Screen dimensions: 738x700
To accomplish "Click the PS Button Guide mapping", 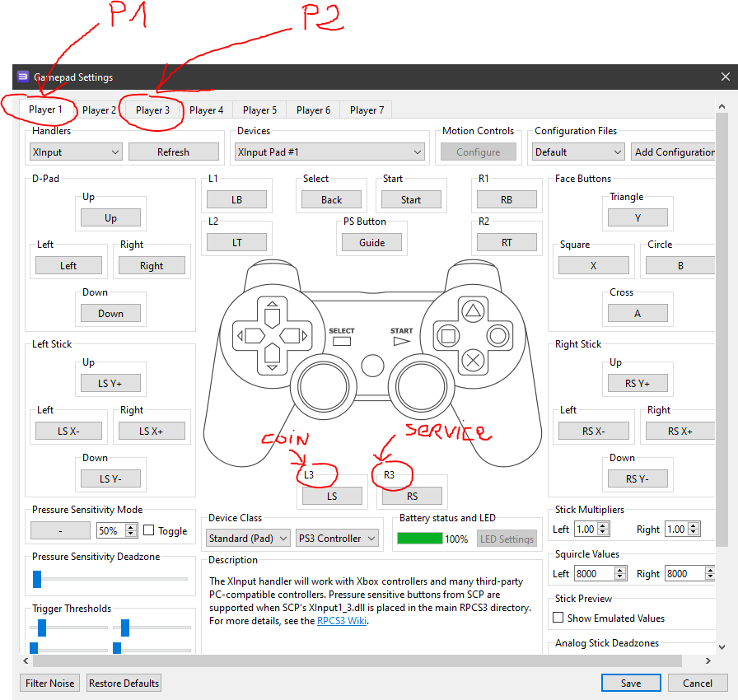I will click(x=372, y=242).
